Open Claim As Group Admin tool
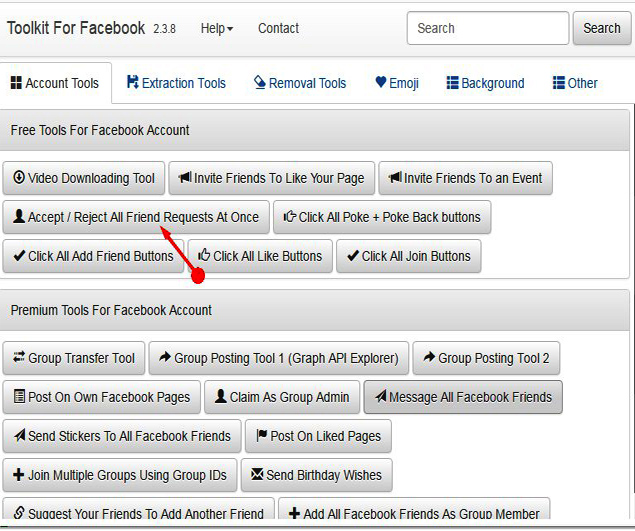 tap(282, 397)
